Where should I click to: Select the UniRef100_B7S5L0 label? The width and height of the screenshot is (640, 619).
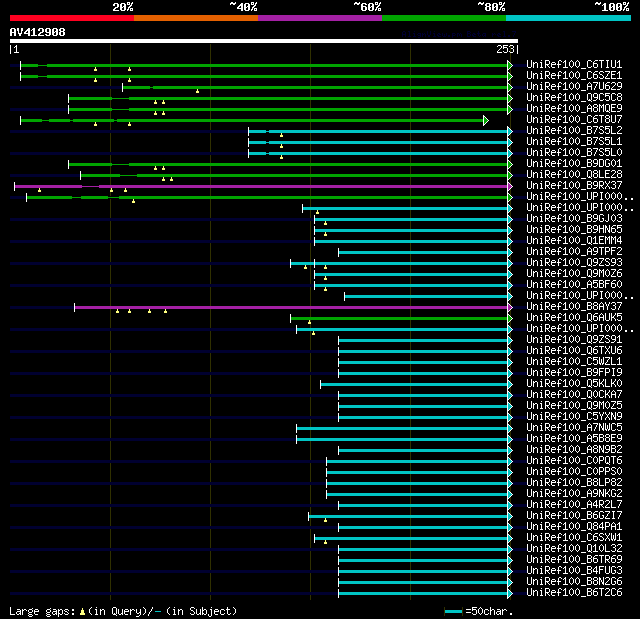tap(574, 153)
